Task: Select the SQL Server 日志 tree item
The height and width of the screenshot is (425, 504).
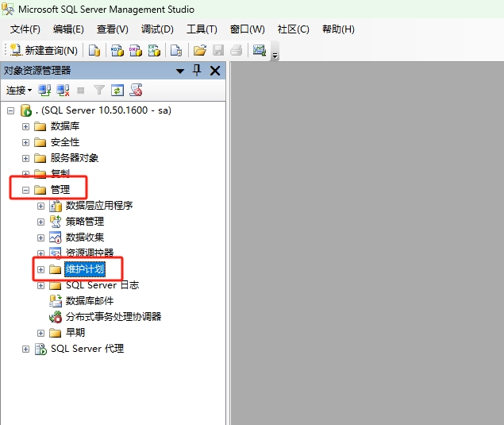Action: point(102,285)
